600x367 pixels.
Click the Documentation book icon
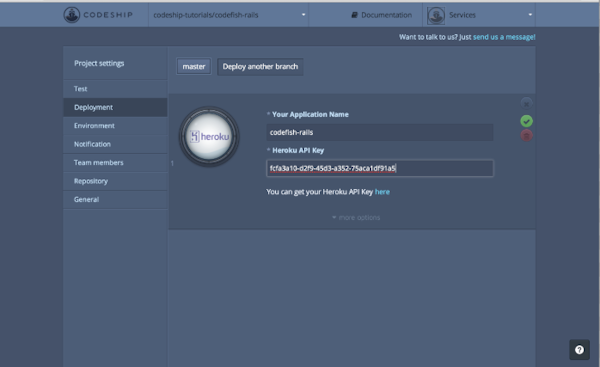(x=354, y=15)
